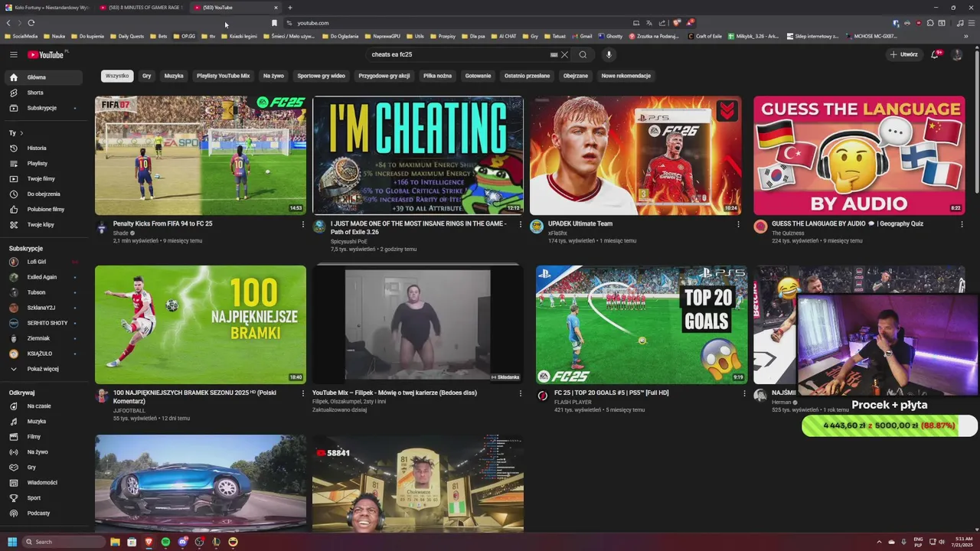Image resolution: width=980 pixels, height=551 pixels.
Task: Open the account avatar menu
Action: [x=956, y=54]
